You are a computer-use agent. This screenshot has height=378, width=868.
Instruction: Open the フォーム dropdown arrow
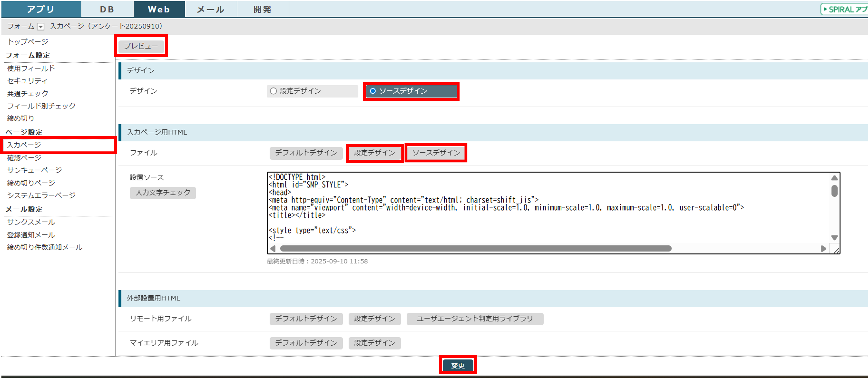tap(40, 27)
